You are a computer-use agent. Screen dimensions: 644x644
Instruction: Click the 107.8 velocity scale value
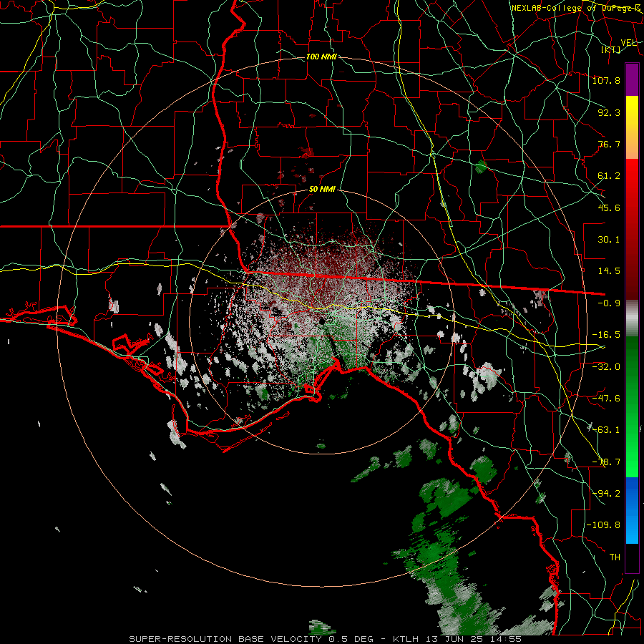coord(606,80)
